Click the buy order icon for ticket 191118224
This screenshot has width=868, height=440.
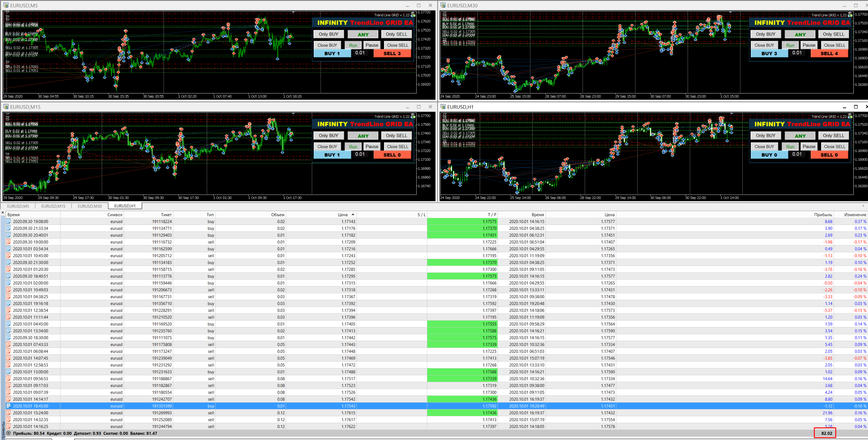(x=8, y=222)
